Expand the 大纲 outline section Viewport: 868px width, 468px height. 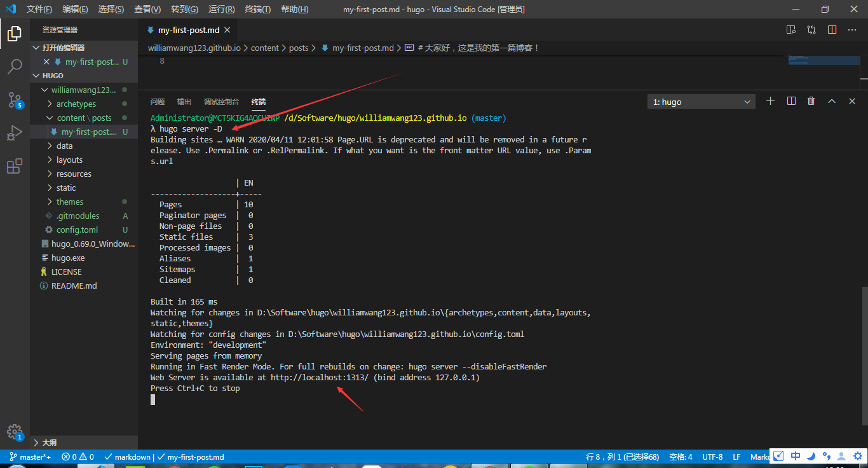click(84, 442)
